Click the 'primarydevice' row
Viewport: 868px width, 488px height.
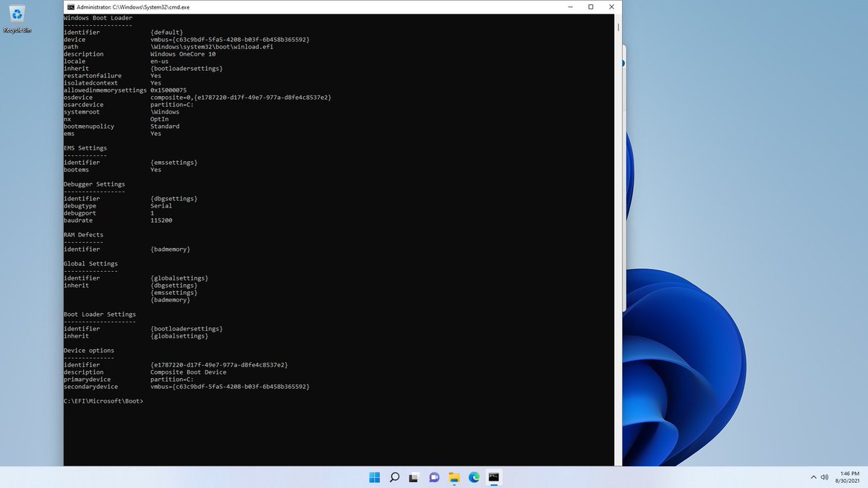[x=129, y=379]
